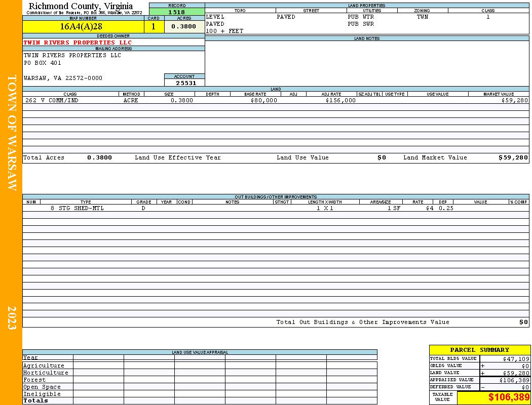Select the account number 25531
532x405 pixels.
pyautogui.click(x=186, y=83)
